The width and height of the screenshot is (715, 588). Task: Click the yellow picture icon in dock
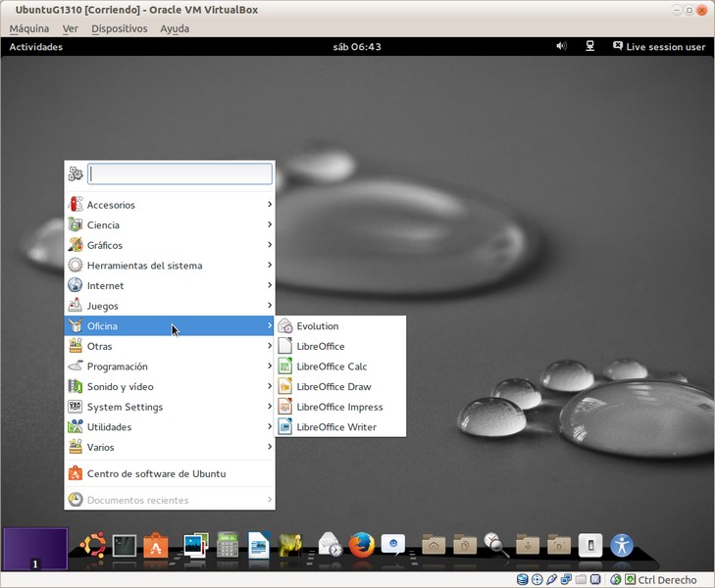(x=290, y=545)
